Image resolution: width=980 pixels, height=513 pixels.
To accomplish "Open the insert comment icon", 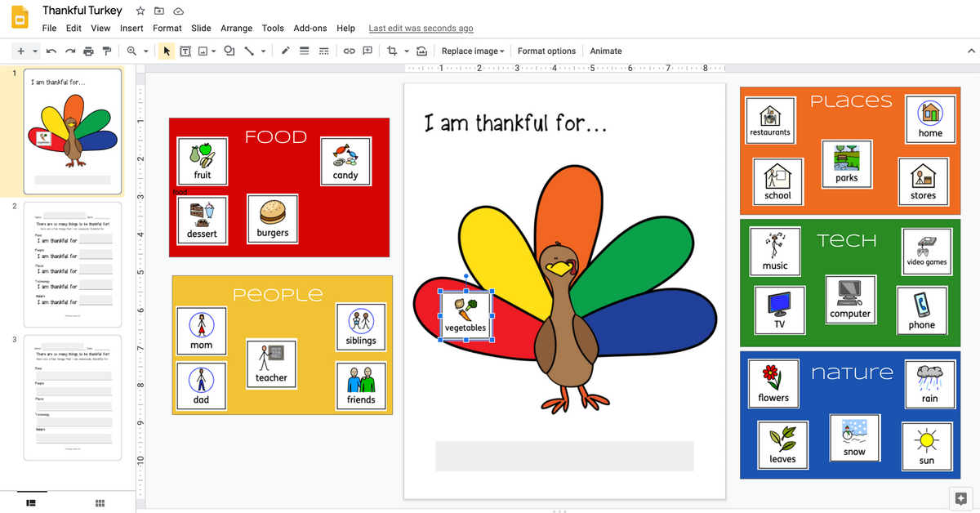I will [x=367, y=51].
